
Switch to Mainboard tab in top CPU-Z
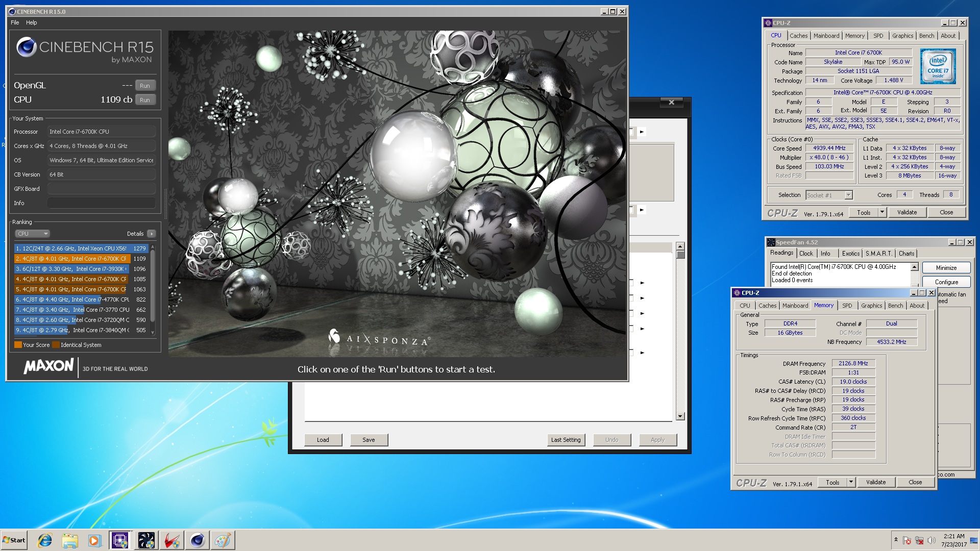[x=826, y=36]
